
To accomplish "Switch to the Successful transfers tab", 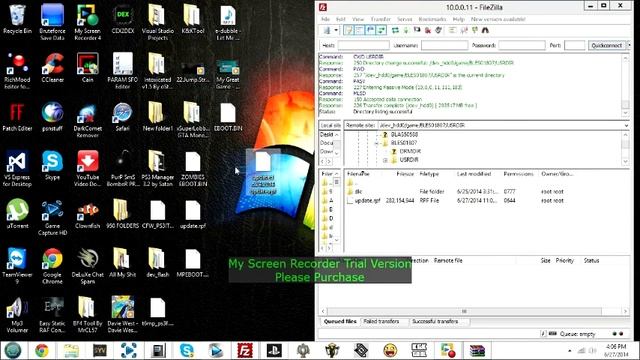I will (435, 322).
